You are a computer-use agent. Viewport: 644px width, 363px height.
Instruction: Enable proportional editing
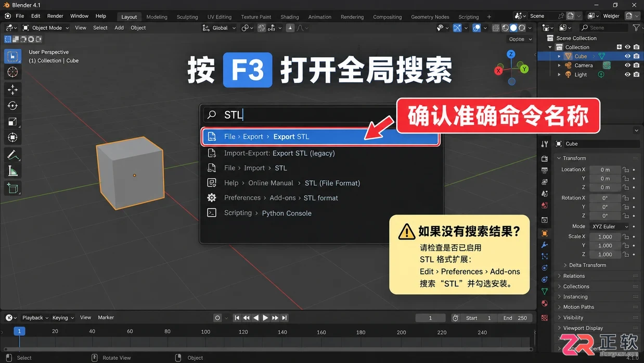pos(290,28)
